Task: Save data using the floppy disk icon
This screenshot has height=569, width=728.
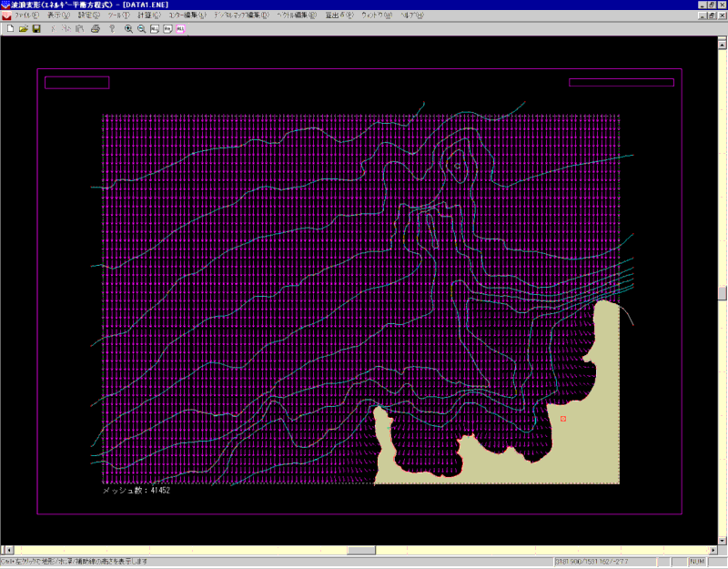Action: [36, 29]
